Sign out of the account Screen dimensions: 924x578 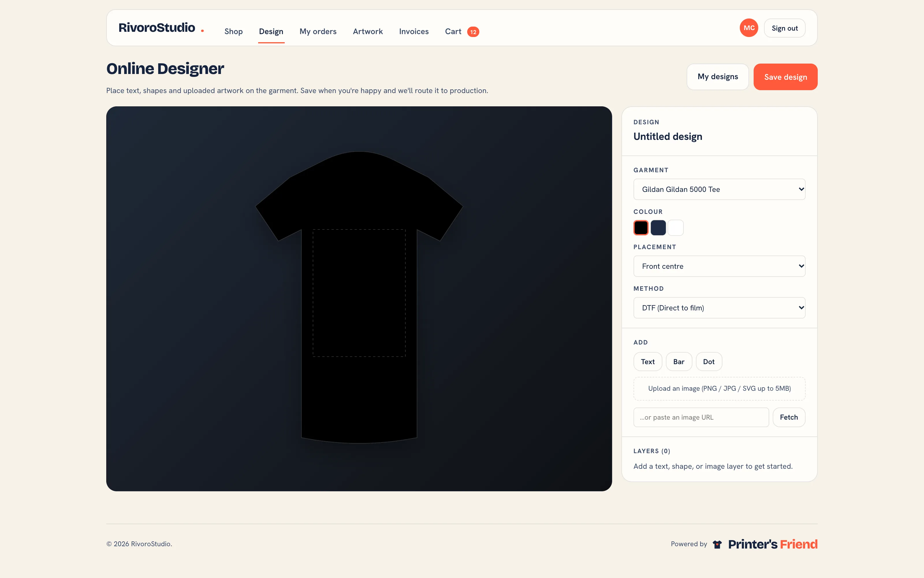[x=785, y=28]
